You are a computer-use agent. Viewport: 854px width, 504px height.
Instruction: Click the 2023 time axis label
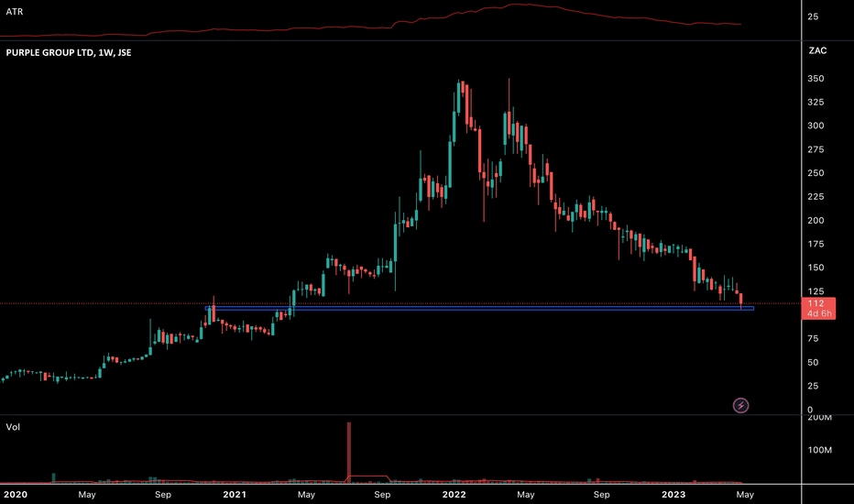click(x=673, y=495)
